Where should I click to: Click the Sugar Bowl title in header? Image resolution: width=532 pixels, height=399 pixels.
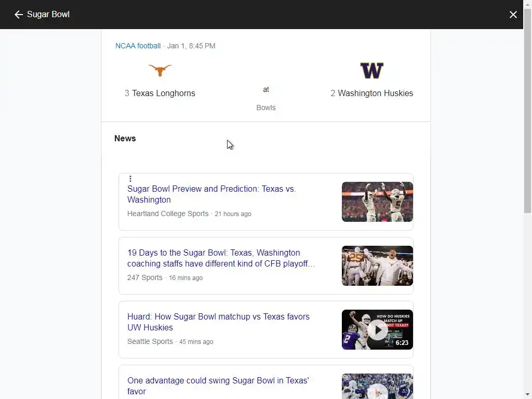pyautogui.click(x=48, y=15)
